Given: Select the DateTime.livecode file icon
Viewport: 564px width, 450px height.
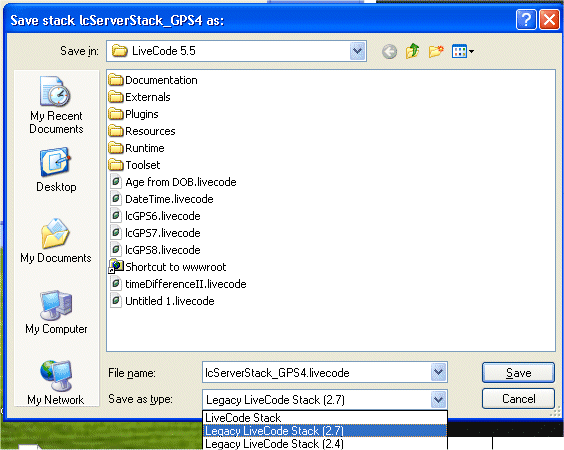Looking at the screenshot, I should [x=116, y=198].
